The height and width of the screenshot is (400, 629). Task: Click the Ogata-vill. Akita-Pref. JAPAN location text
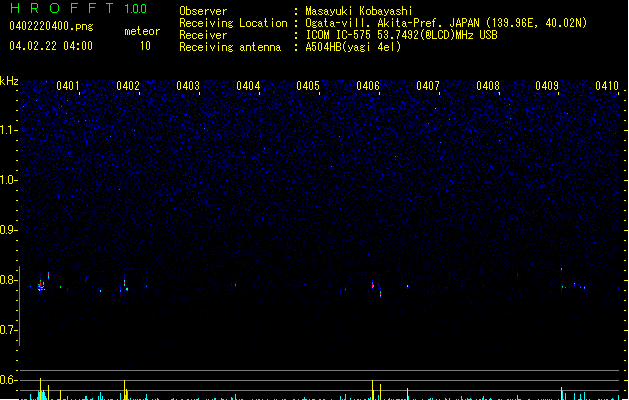(x=392, y=23)
